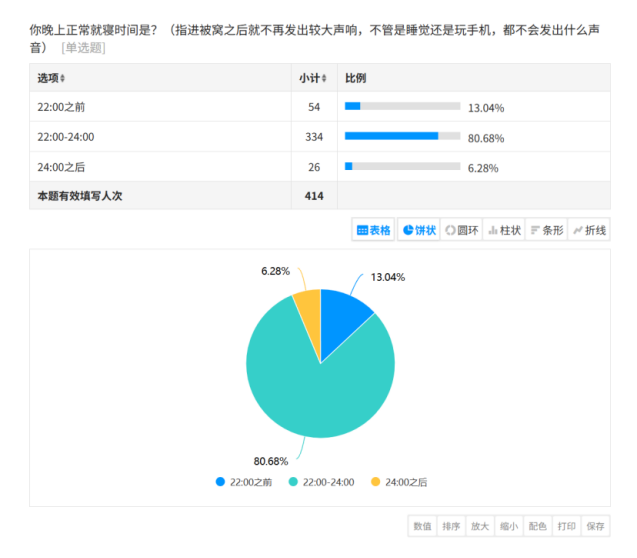Save the chart with 保存

click(596, 526)
